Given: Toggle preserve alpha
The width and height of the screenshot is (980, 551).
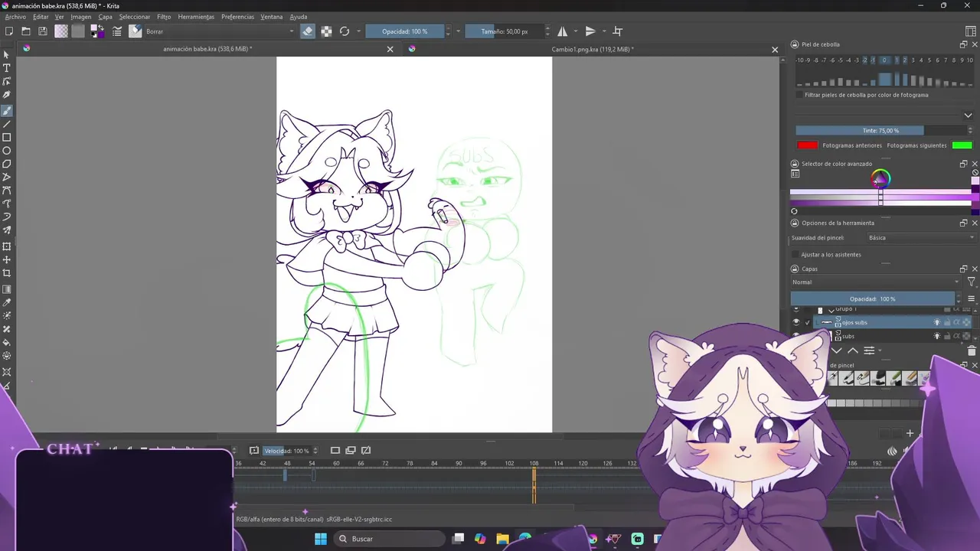Looking at the screenshot, I should point(326,31).
